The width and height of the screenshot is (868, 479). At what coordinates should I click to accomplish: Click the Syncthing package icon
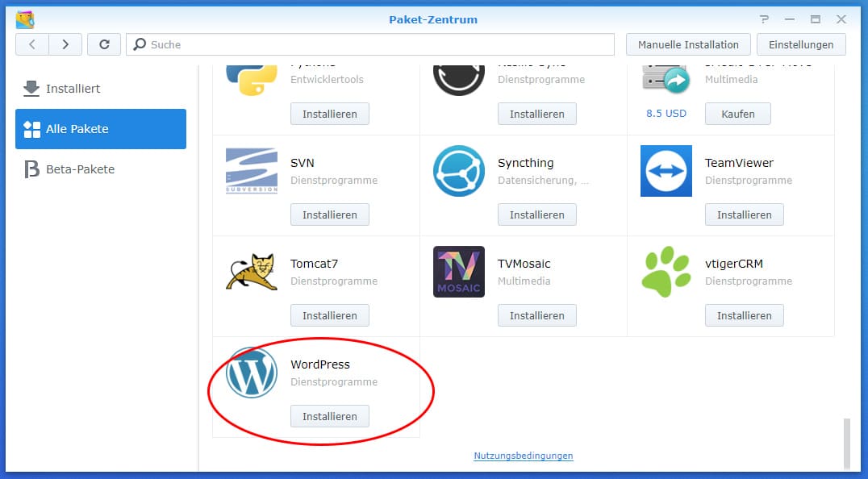(458, 171)
